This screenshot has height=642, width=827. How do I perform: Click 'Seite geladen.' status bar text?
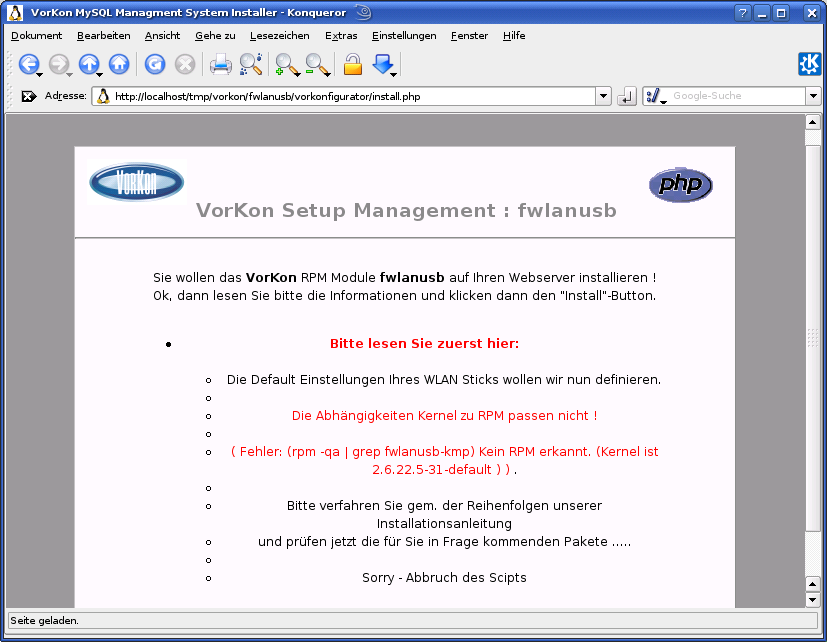pos(44,621)
